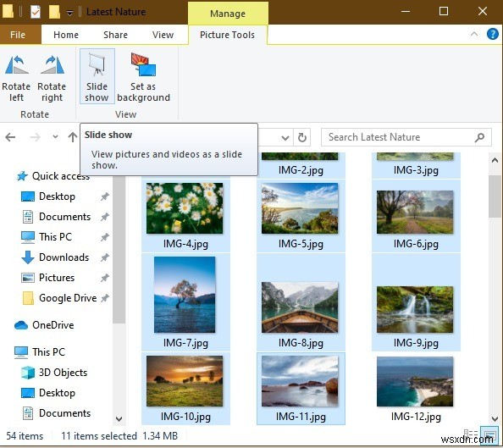
Task: Select the IMG-3.jpg file
Action: [416, 166]
